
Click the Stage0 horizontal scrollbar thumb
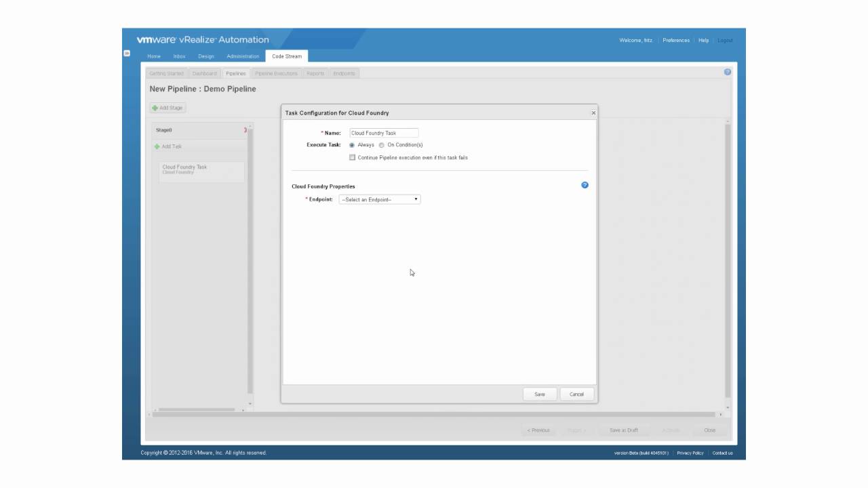coord(197,409)
